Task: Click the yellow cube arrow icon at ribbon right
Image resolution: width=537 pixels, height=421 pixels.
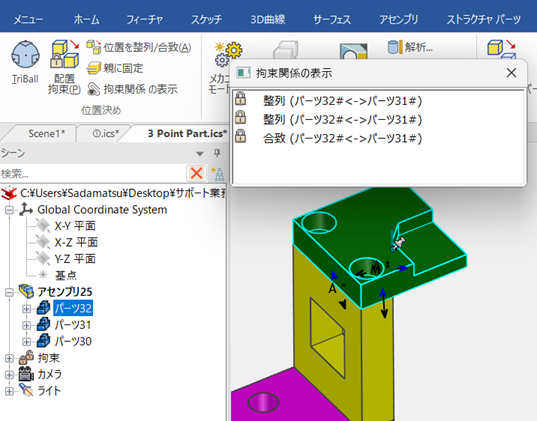Action: 501,49
